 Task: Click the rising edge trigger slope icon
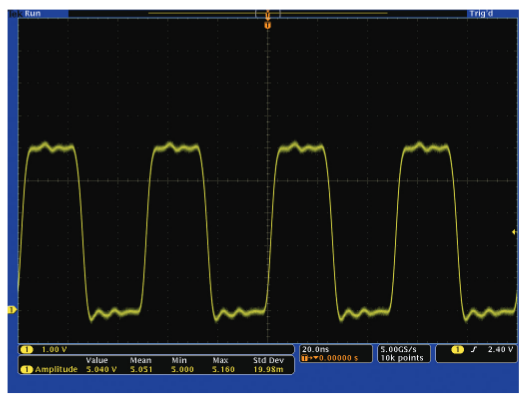(474, 349)
